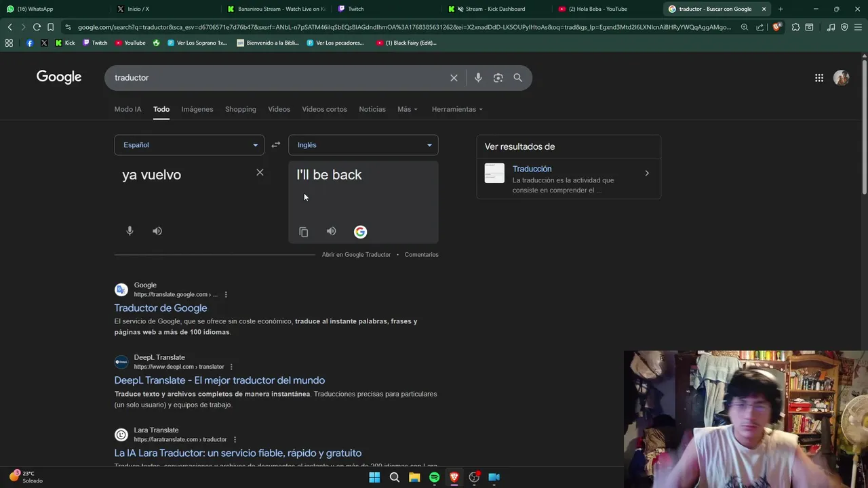
Task: Open taskbar search magnifier
Action: click(x=394, y=477)
